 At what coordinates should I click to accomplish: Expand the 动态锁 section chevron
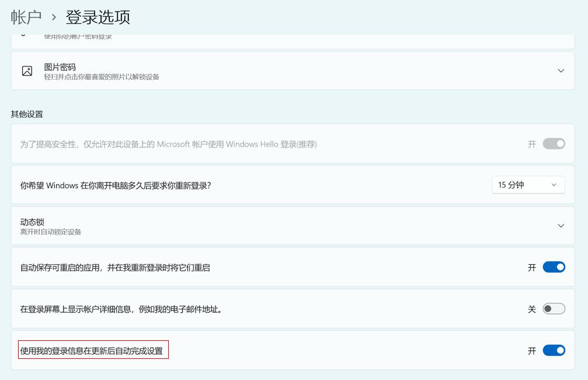tap(561, 226)
